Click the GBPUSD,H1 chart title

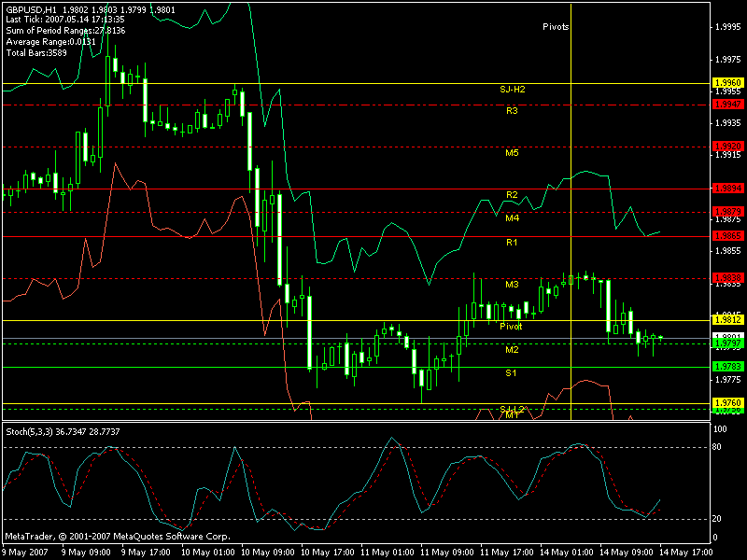[x=31, y=8]
